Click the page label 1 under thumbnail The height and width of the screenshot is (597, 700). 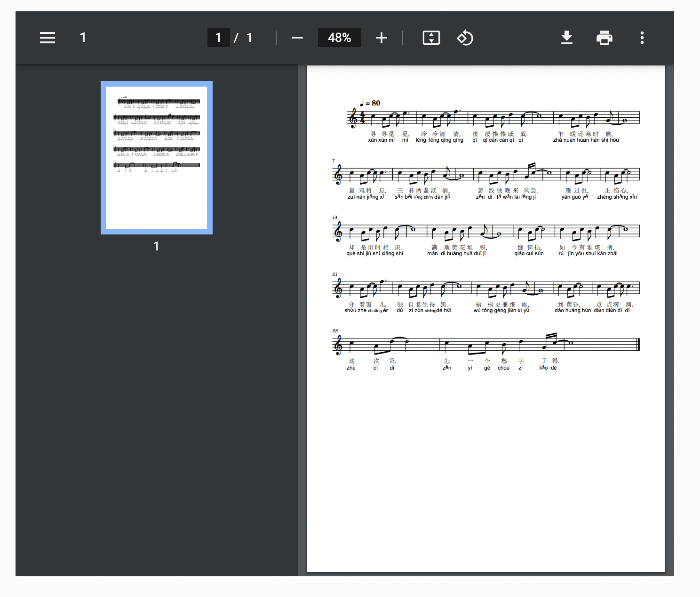tap(156, 246)
